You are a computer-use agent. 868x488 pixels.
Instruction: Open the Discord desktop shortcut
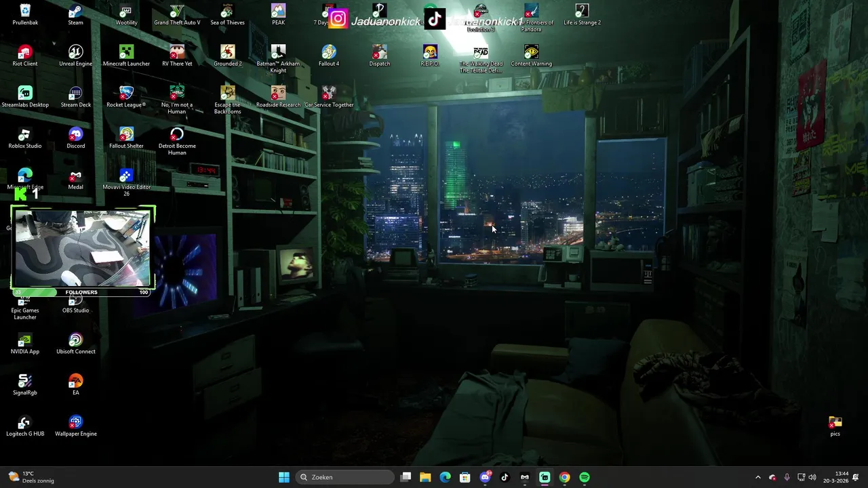point(76,139)
